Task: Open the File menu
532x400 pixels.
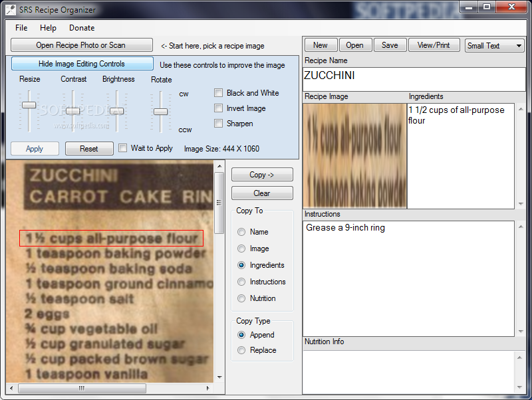Action: (x=21, y=28)
